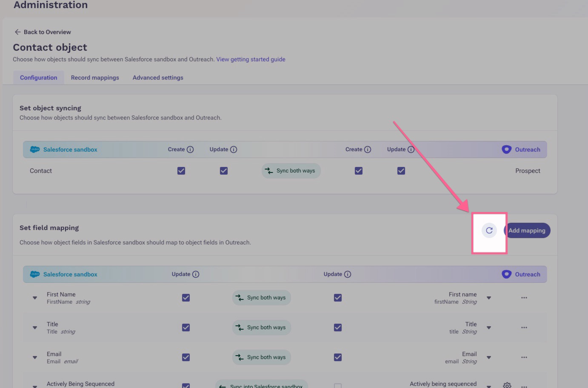Switch to Record mappings tab
The width and height of the screenshot is (588, 388).
tap(95, 78)
